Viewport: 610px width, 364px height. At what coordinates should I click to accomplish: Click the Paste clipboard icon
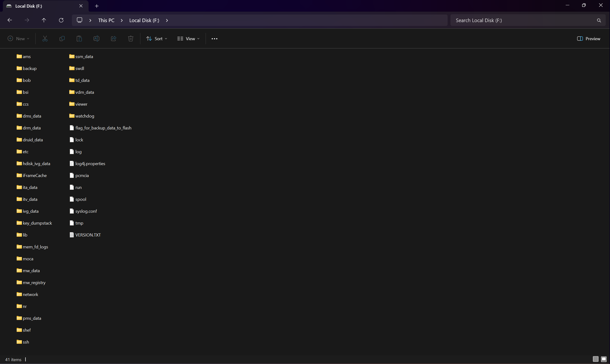point(79,39)
